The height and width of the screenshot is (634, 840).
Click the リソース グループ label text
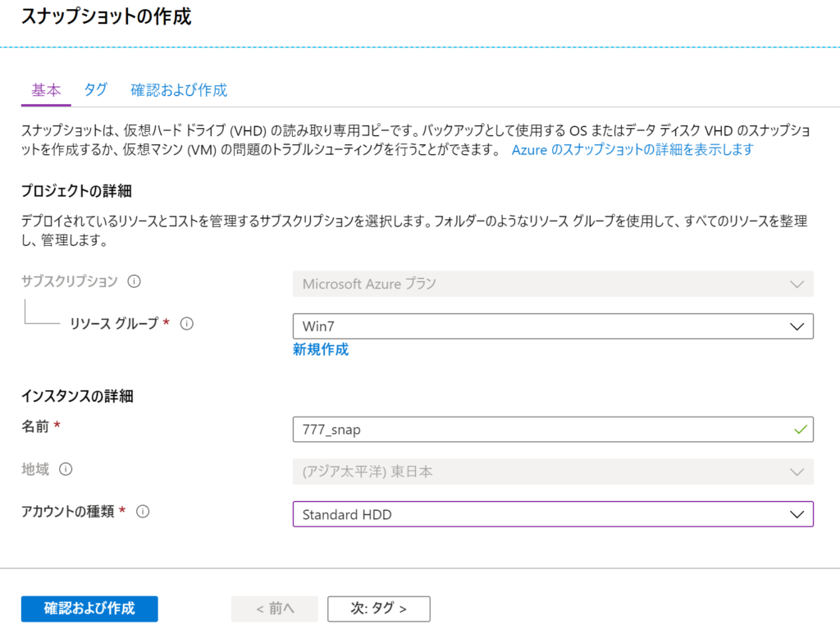point(114,323)
